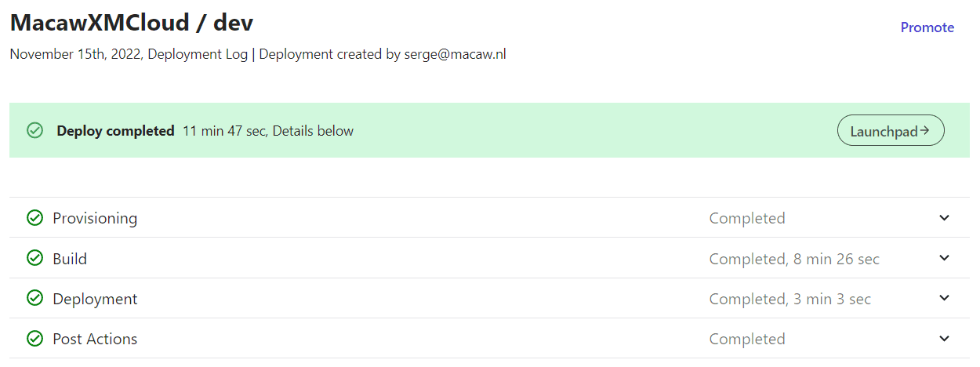Click the Build duration 8 min 26 sec

[837, 259]
